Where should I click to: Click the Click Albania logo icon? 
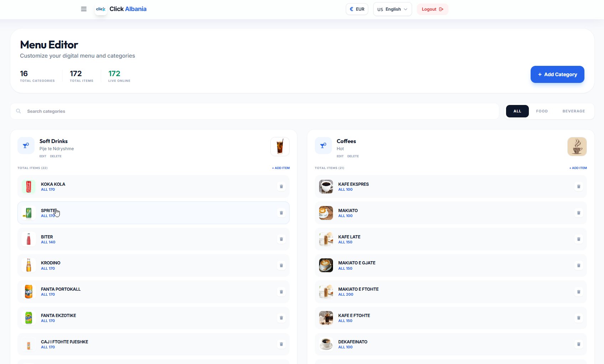[x=101, y=9]
